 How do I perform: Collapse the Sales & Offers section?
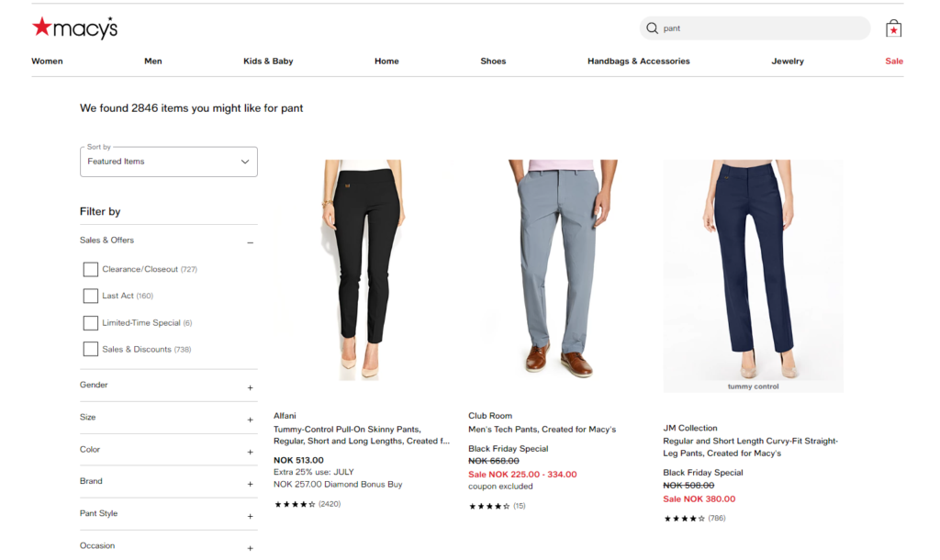(249, 242)
